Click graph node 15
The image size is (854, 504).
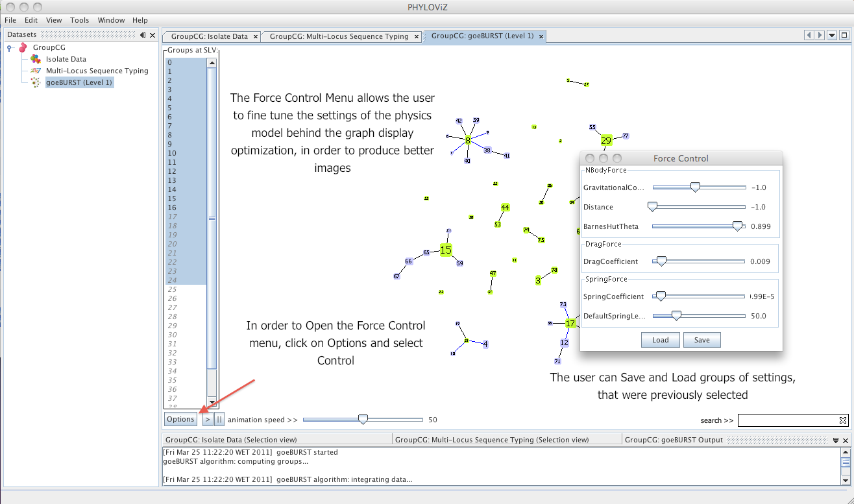tap(446, 250)
